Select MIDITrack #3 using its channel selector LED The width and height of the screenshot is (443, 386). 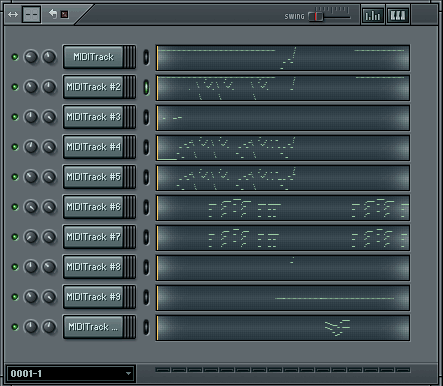[x=146, y=117]
